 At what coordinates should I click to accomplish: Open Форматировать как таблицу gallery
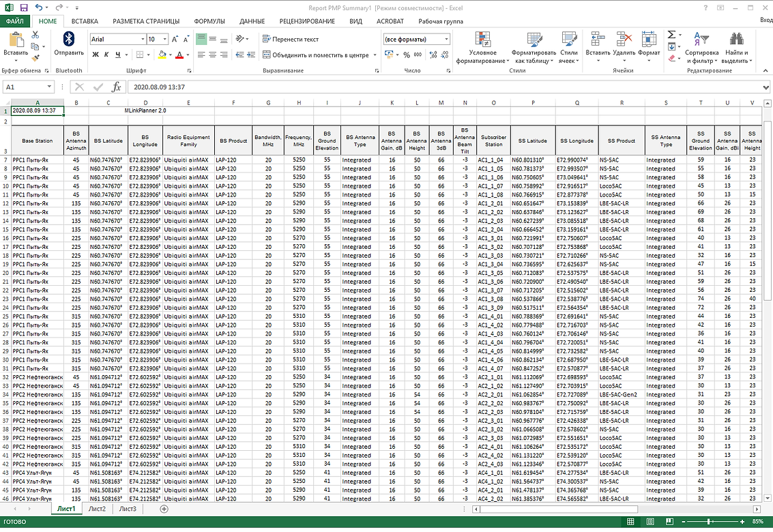pyautogui.click(x=534, y=48)
